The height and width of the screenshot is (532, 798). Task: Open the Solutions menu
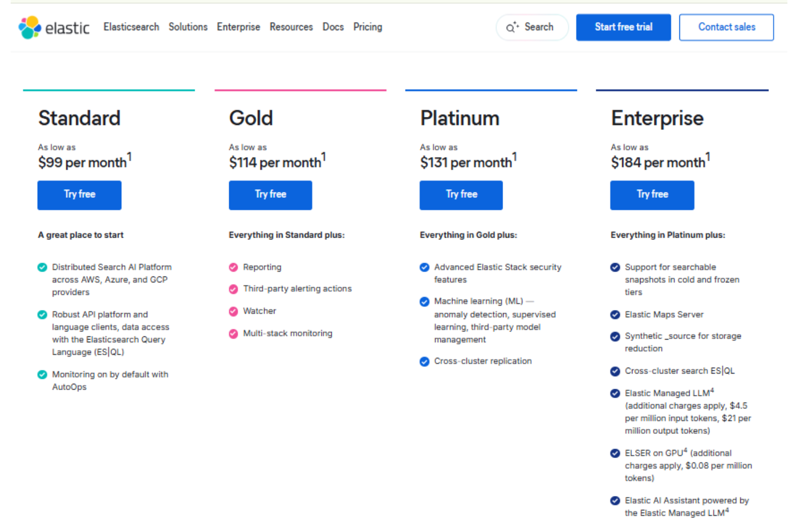click(x=188, y=27)
